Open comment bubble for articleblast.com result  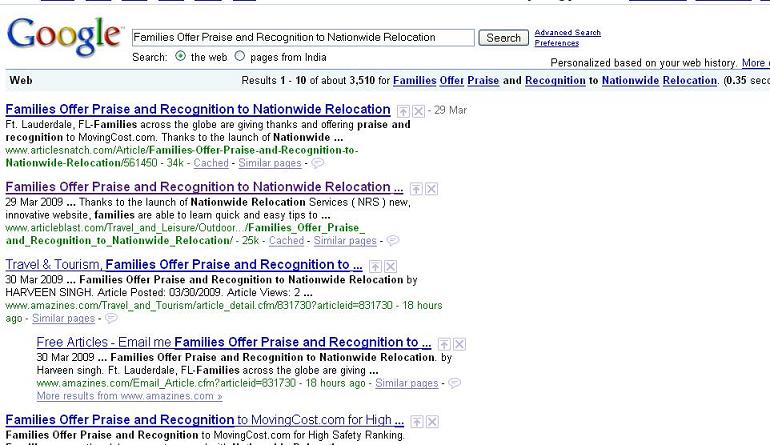click(x=393, y=240)
